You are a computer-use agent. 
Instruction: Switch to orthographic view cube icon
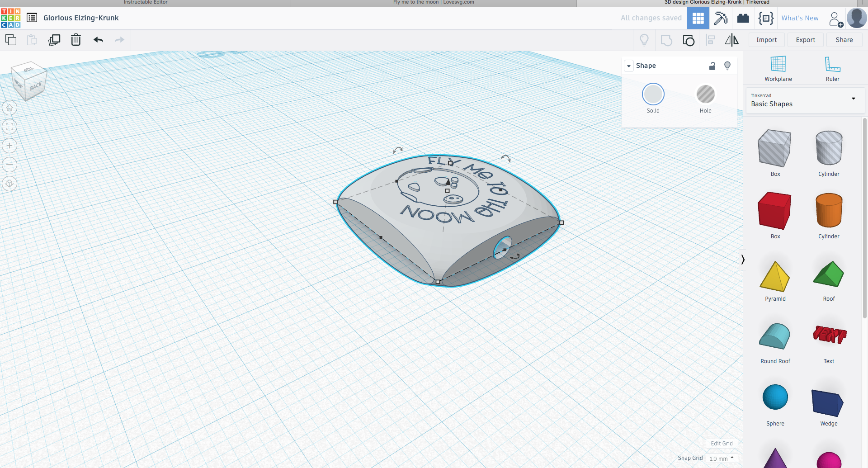[x=9, y=184]
